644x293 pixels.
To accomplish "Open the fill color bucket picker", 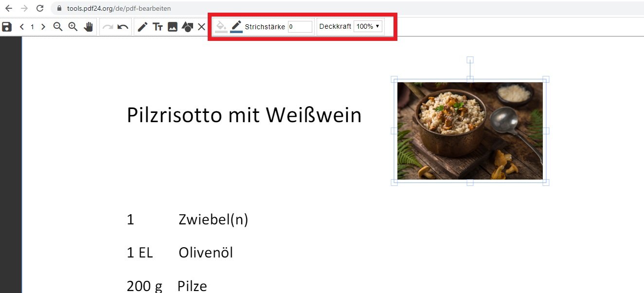I will pos(221,27).
